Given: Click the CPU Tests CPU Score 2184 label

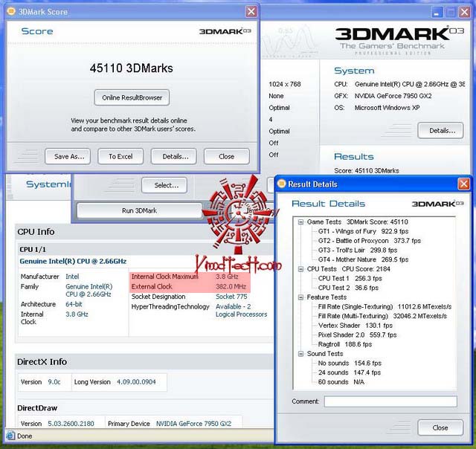Looking at the screenshot, I should tap(349, 269).
